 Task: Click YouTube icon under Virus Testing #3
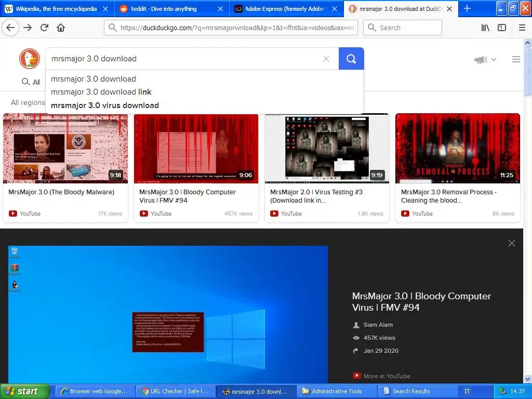(x=274, y=214)
